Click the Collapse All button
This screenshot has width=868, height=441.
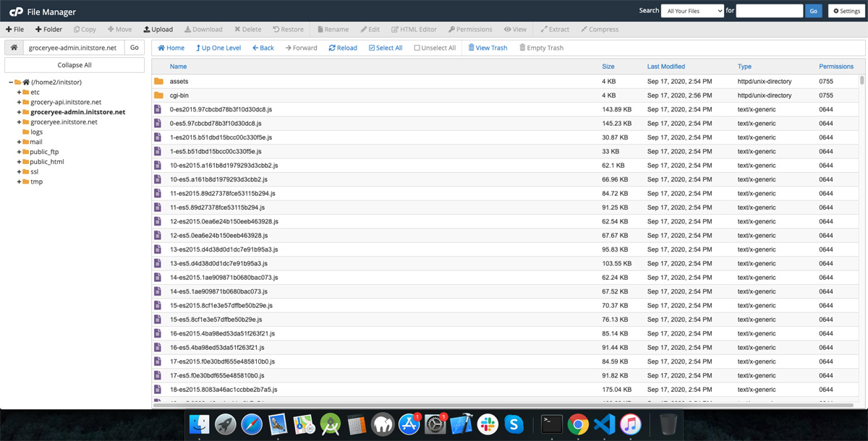tap(75, 65)
